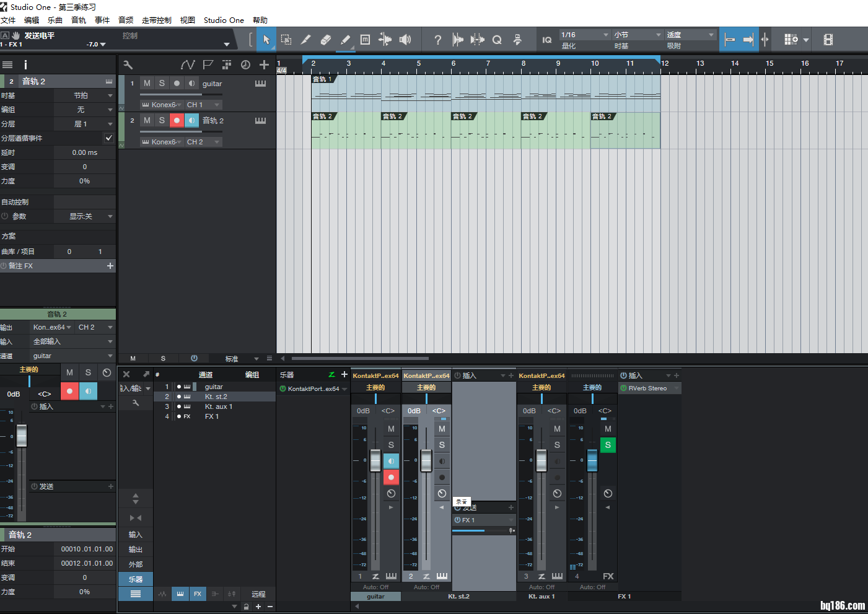Select the Range tool
This screenshot has width=868, height=614.
point(286,40)
